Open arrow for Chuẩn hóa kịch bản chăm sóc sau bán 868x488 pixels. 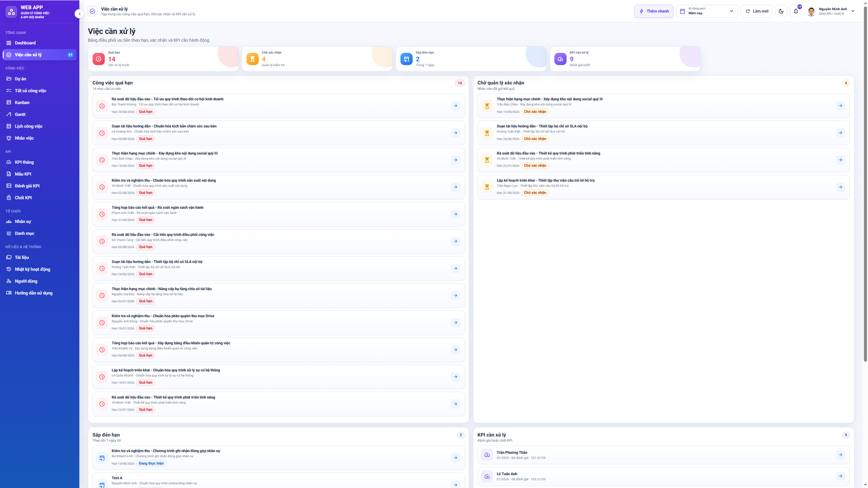coord(455,133)
